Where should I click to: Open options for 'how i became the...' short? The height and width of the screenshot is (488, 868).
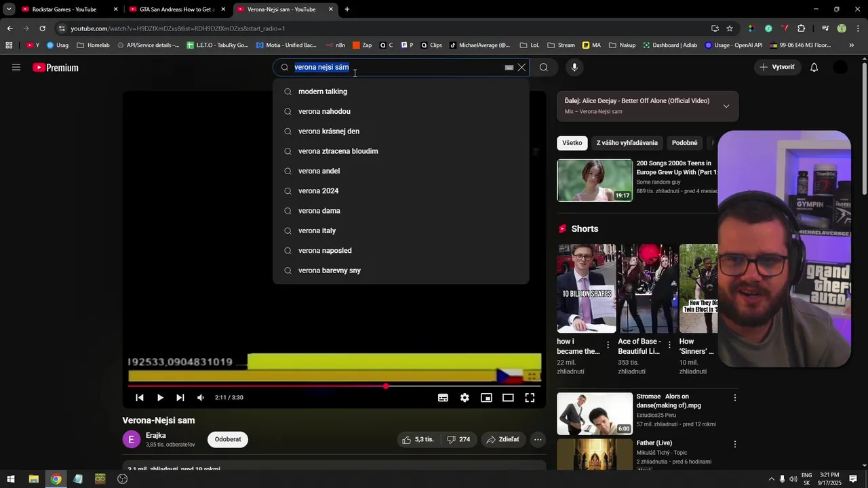click(x=608, y=345)
